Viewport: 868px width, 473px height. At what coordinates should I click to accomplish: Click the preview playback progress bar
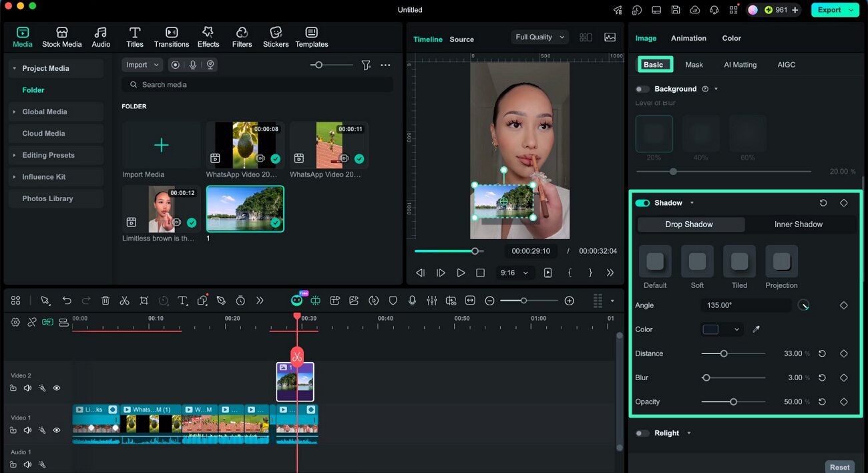click(x=449, y=251)
